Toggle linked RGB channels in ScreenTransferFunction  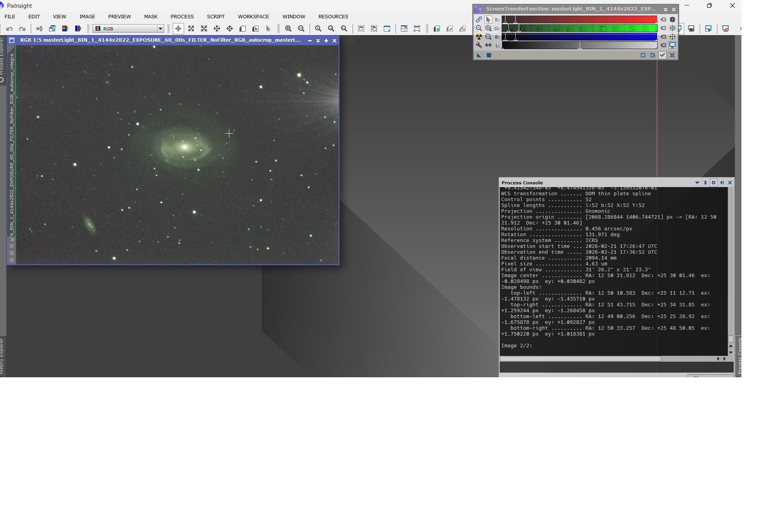click(479, 19)
